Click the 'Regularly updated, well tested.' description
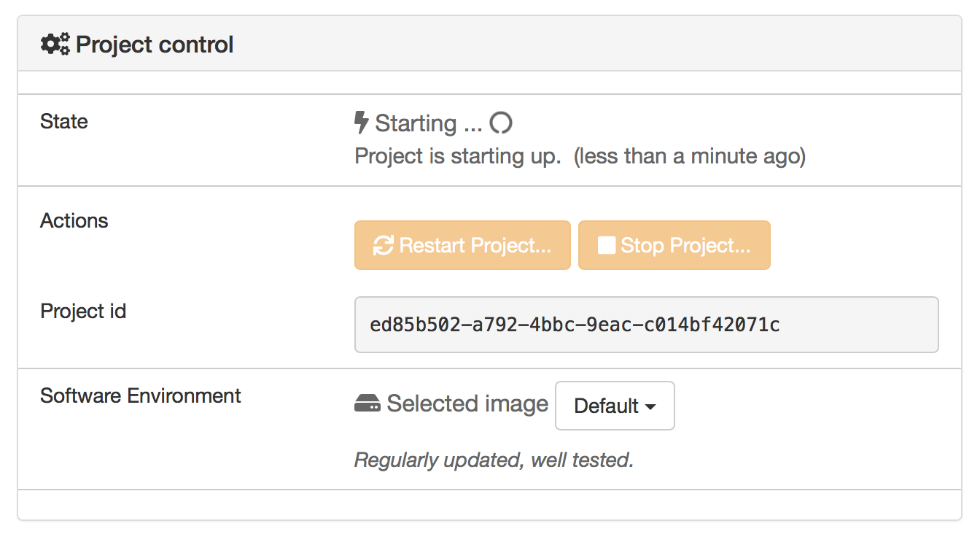Viewport: 980px width, 537px height. tap(494, 460)
